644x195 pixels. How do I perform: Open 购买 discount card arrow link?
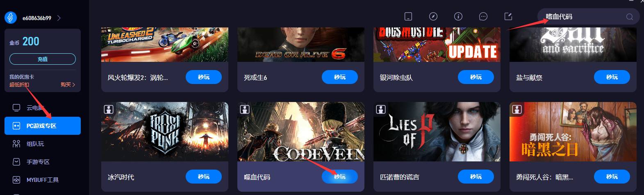tap(68, 85)
